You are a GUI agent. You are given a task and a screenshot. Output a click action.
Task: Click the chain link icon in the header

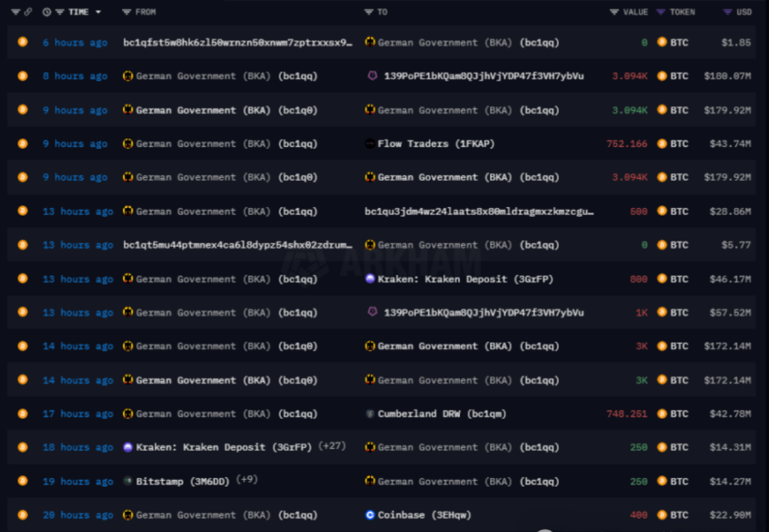click(x=28, y=12)
